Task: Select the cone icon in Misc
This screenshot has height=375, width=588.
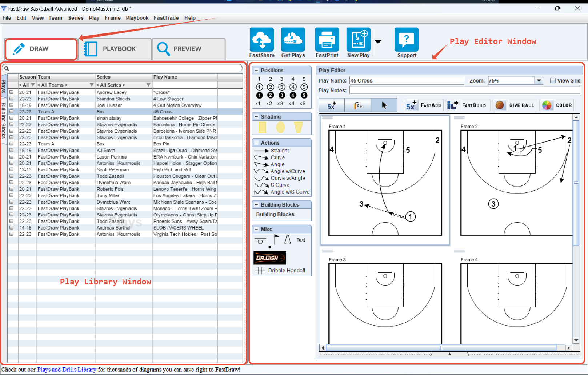Action: tap(288, 240)
